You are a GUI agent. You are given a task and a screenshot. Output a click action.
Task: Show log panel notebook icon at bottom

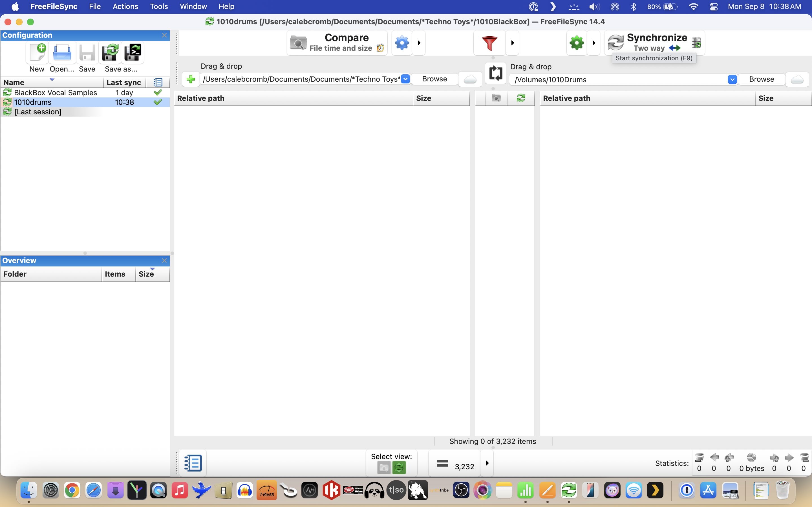point(193,463)
